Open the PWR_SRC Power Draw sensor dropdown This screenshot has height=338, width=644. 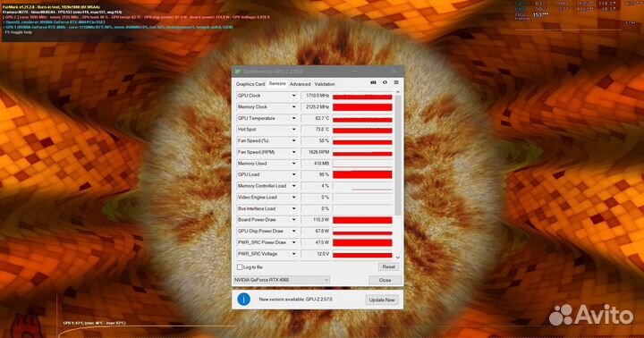293,242
